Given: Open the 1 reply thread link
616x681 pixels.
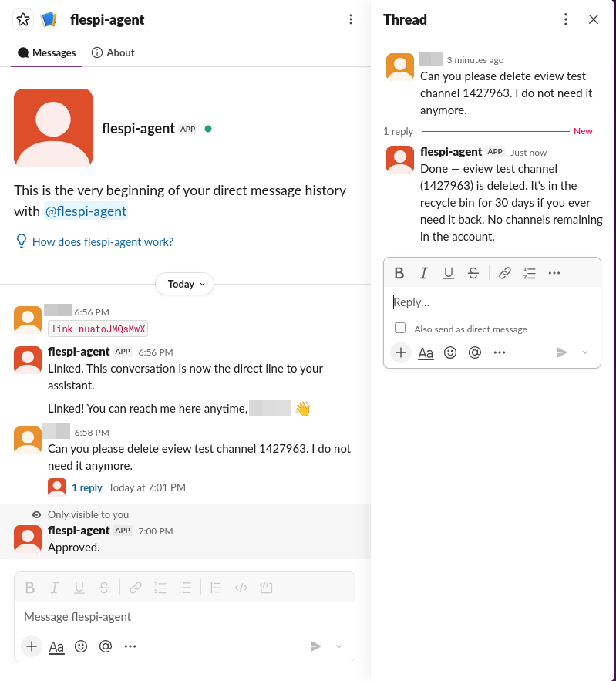Looking at the screenshot, I should (87, 487).
